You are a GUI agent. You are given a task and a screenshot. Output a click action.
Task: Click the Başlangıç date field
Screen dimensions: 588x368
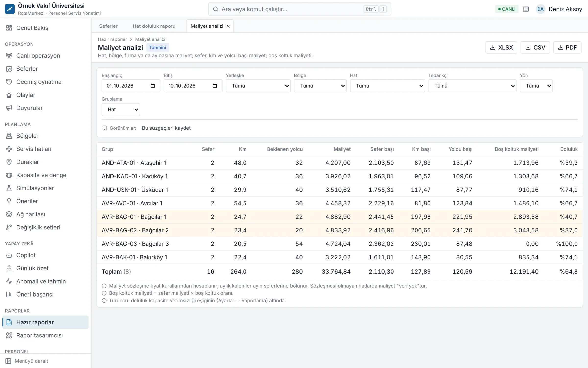[x=131, y=86]
